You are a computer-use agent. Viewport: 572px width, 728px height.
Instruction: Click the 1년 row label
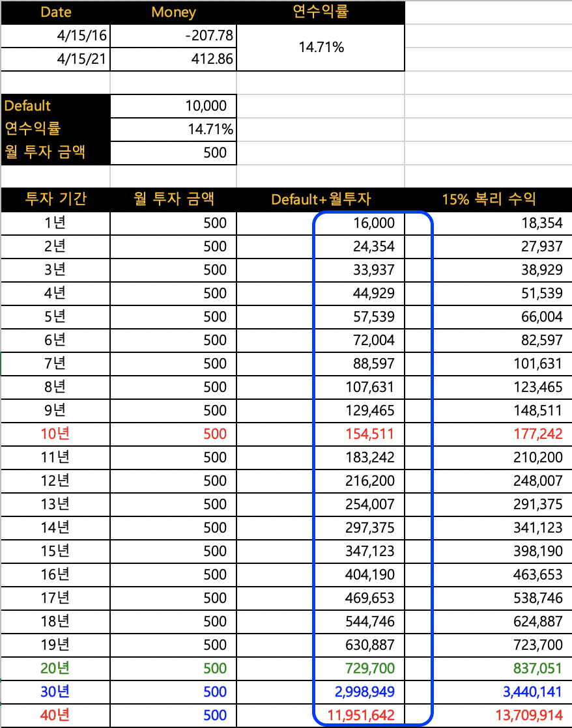(x=56, y=223)
